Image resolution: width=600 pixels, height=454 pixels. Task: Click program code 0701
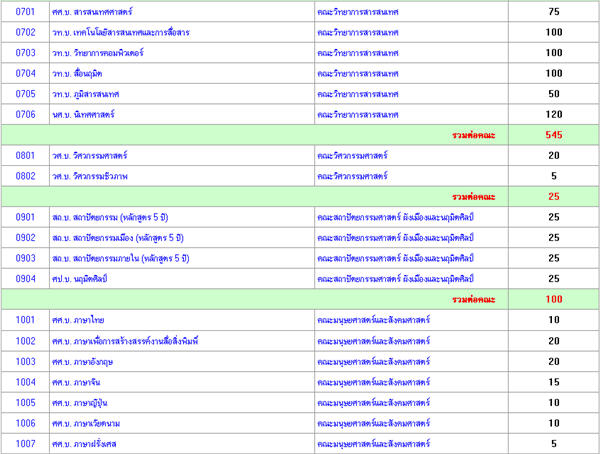click(26, 11)
